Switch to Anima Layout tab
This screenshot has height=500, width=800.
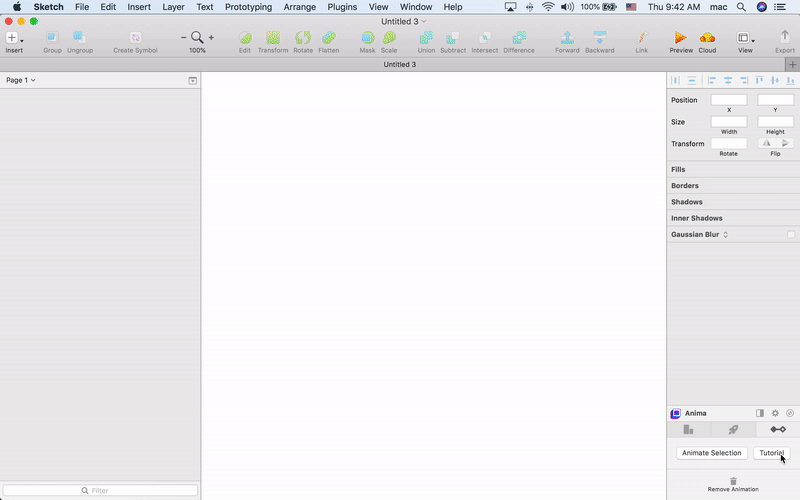tap(689, 430)
